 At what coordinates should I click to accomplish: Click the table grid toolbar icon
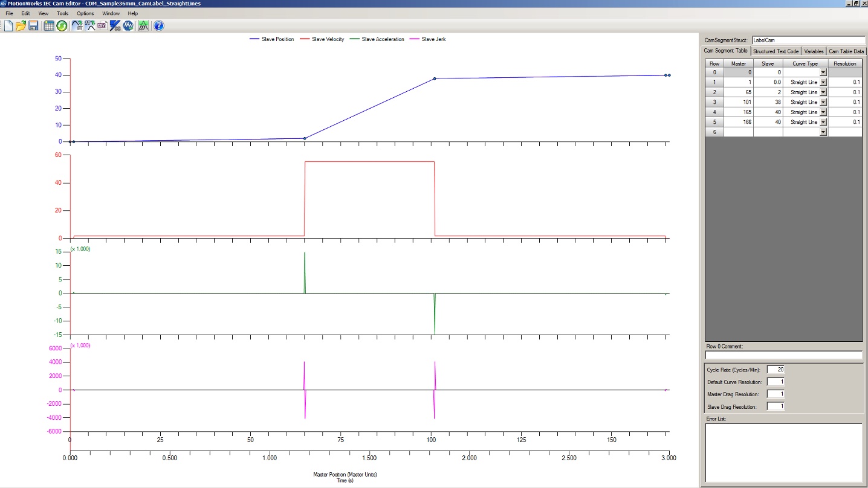[x=50, y=25]
